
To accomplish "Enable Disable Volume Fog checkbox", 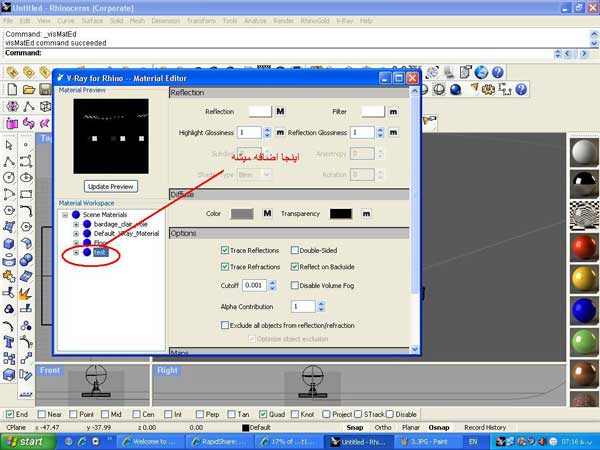I will [x=295, y=285].
